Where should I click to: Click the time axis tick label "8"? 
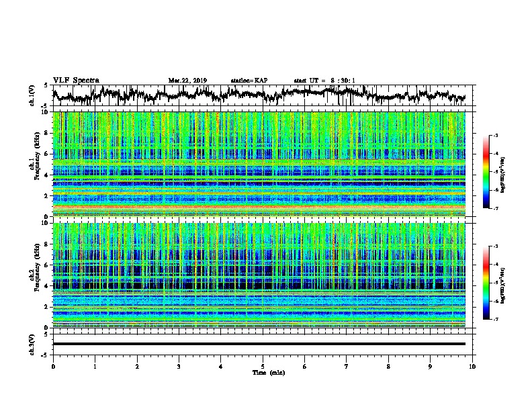pyautogui.click(x=388, y=367)
